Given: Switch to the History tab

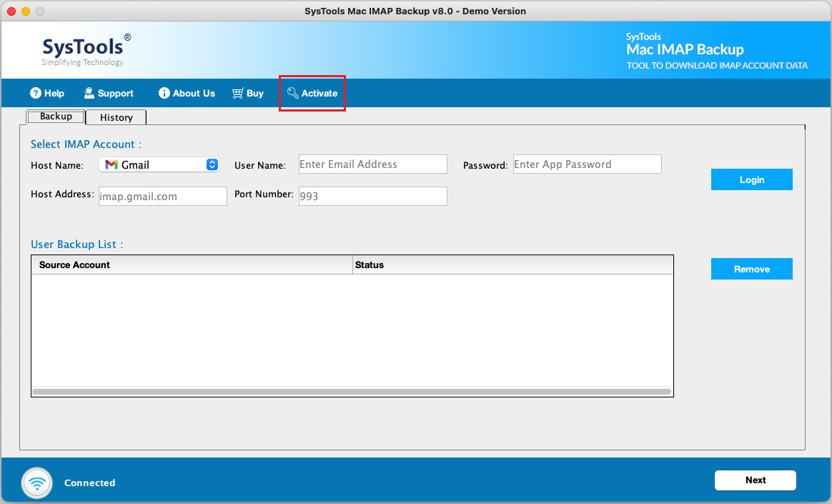Looking at the screenshot, I should (x=117, y=117).
